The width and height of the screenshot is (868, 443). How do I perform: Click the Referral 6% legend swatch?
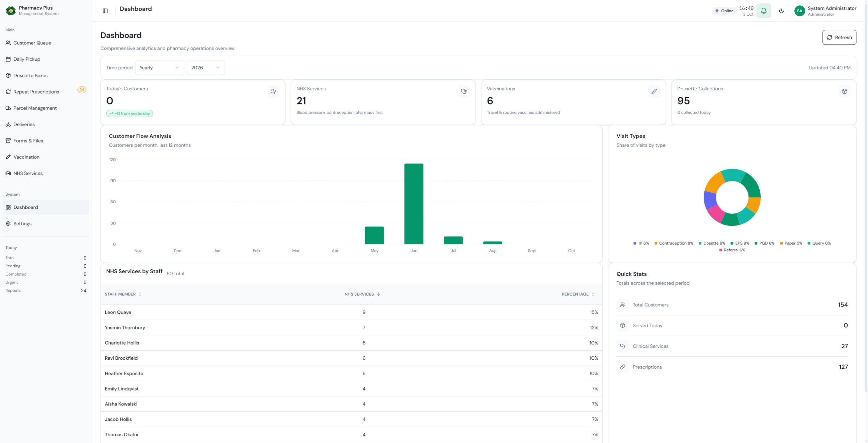(x=720, y=250)
